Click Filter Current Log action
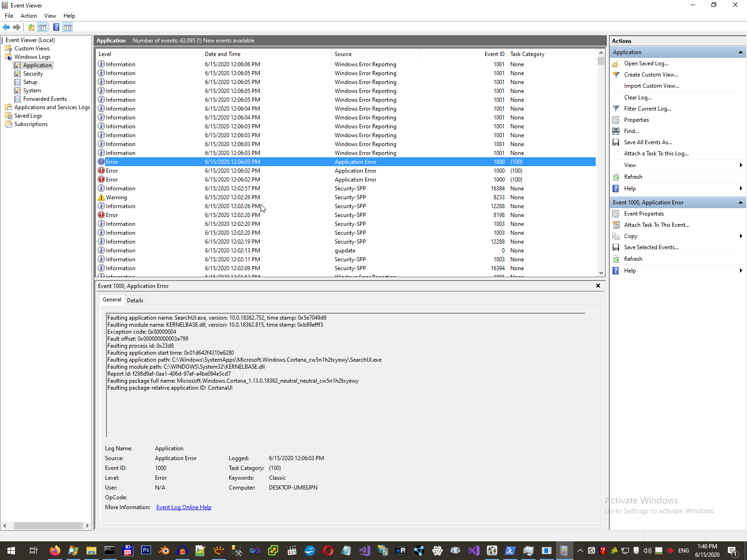The height and width of the screenshot is (560, 747). (x=648, y=109)
